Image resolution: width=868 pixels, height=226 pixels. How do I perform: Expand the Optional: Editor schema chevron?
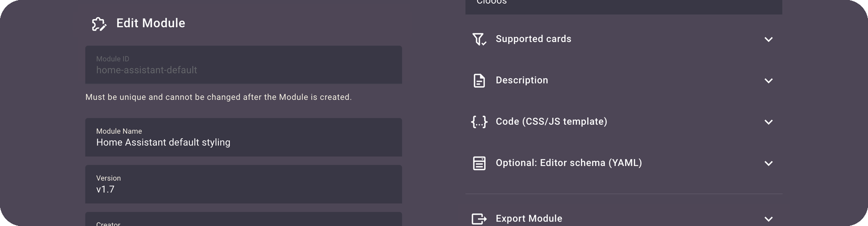(769, 163)
